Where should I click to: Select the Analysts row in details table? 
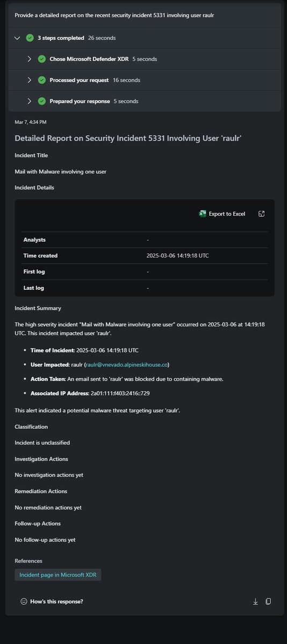145,239
